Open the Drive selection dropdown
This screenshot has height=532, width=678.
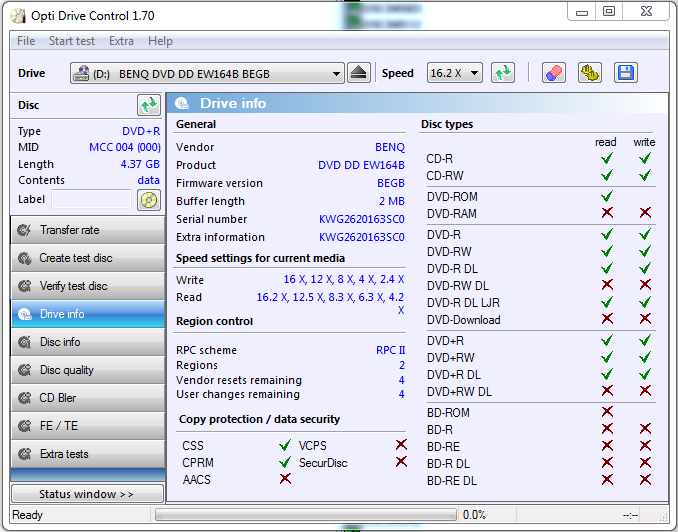tap(207, 74)
